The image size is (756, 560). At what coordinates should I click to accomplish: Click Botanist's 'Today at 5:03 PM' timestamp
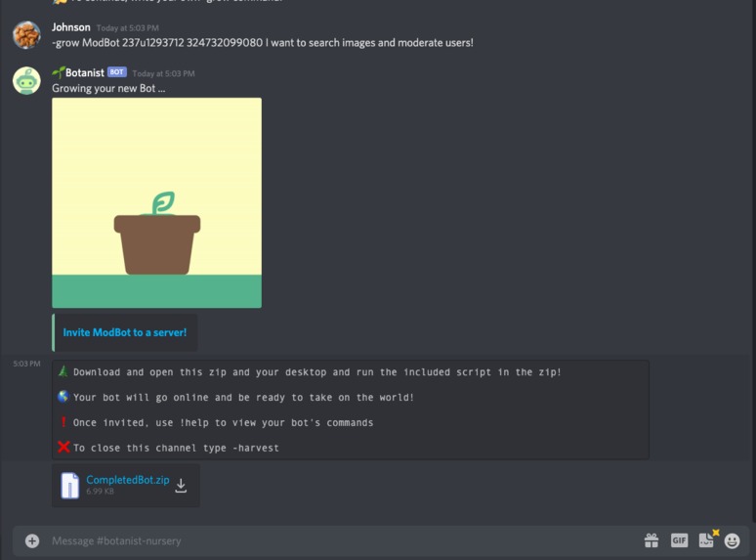[163, 74]
